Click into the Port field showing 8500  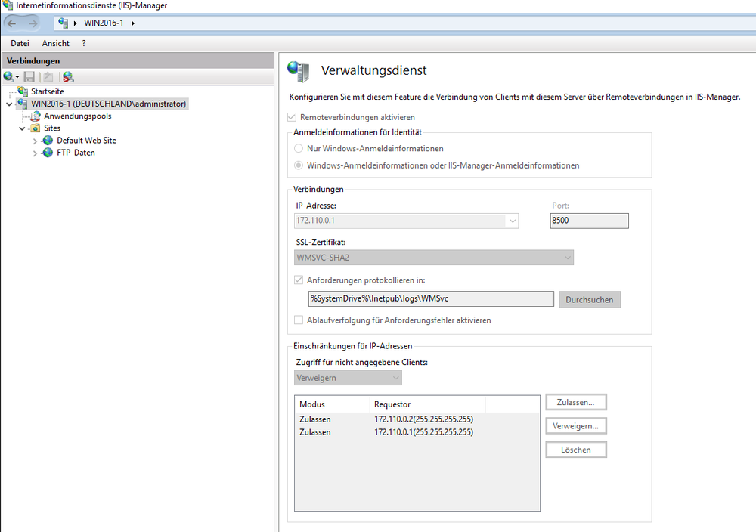pyautogui.click(x=589, y=221)
